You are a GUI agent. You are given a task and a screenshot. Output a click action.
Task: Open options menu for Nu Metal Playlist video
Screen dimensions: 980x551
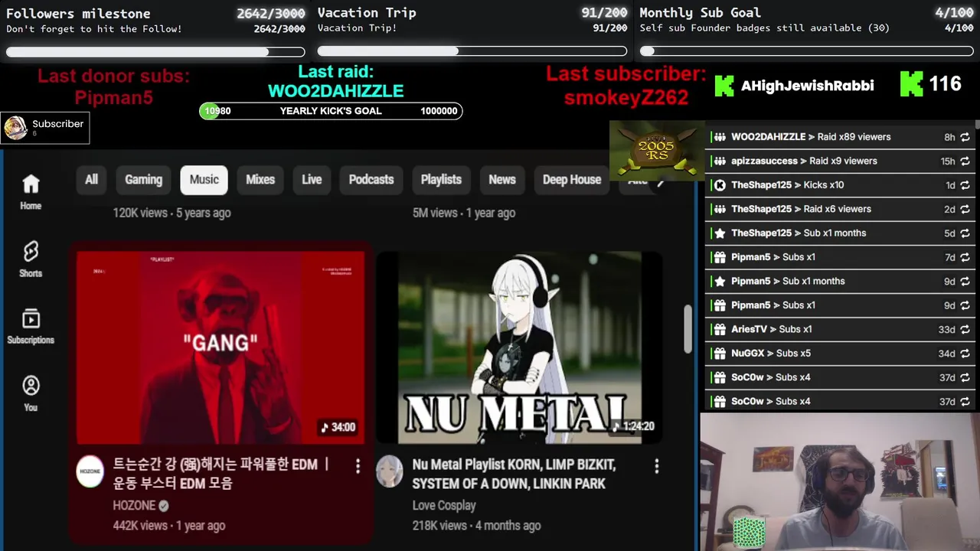(656, 466)
